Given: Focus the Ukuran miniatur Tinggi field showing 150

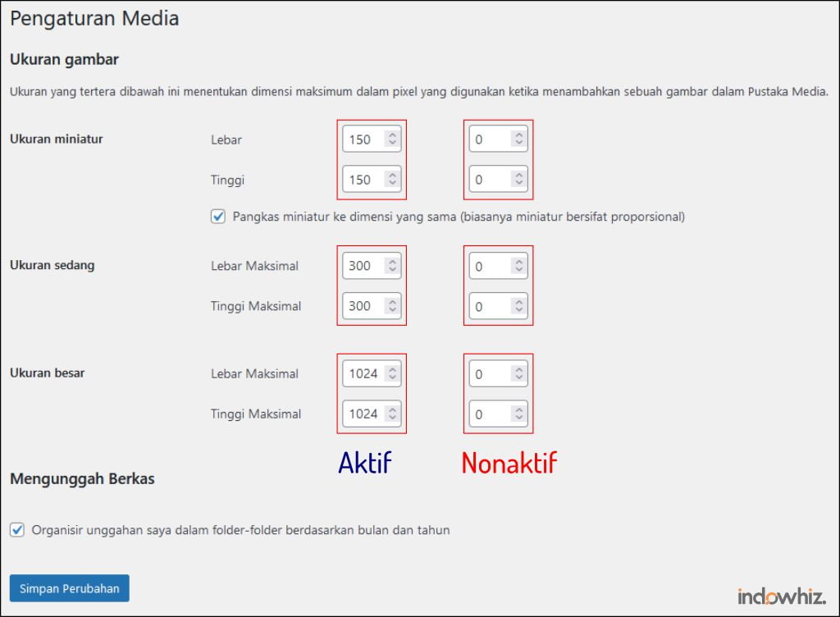Looking at the screenshot, I should click(x=372, y=180).
